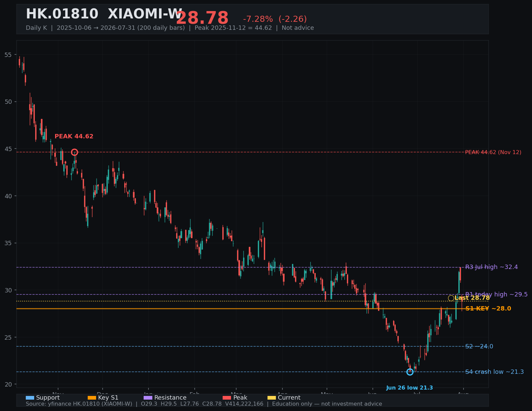Image resolution: width=532 pixels, height=411 pixels.
Task: Click the 'Resistance' legend label
Action: click(170, 398)
